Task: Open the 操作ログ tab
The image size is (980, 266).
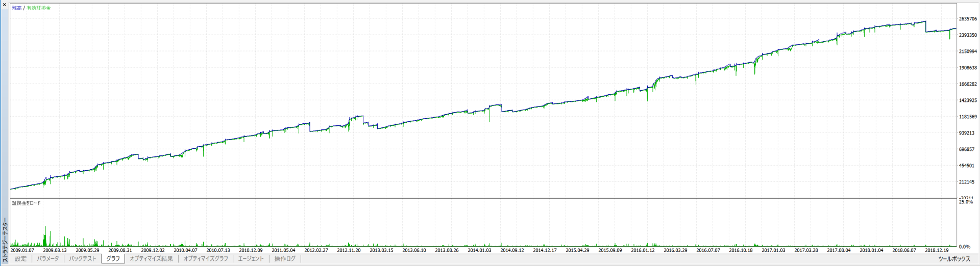Action: tap(284, 259)
